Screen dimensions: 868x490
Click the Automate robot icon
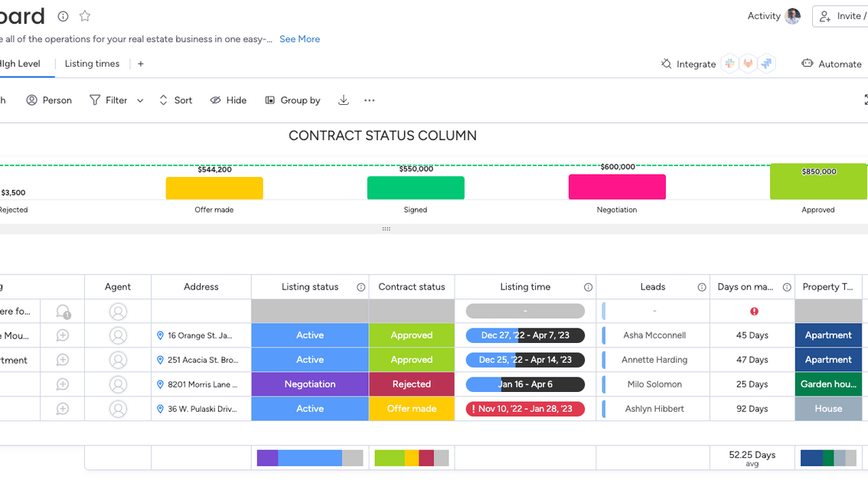[x=807, y=64]
